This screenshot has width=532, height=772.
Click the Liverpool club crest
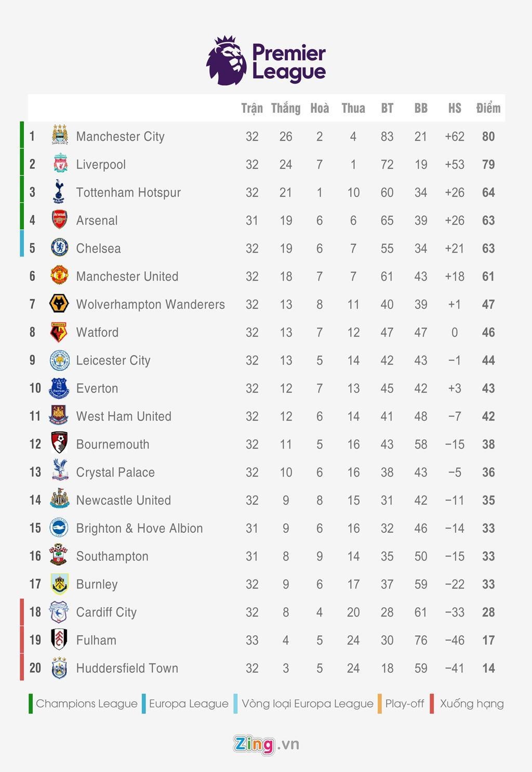click(60, 164)
